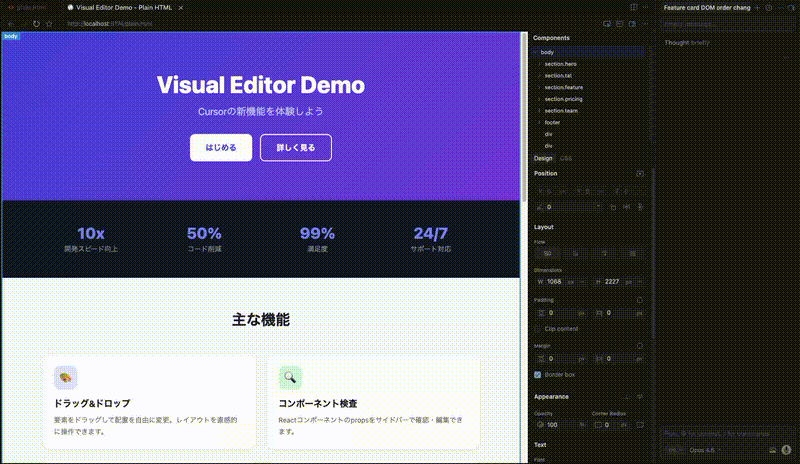800x464 pixels.
Task: Expand the section.hero tree node
Action: (540, 64)
